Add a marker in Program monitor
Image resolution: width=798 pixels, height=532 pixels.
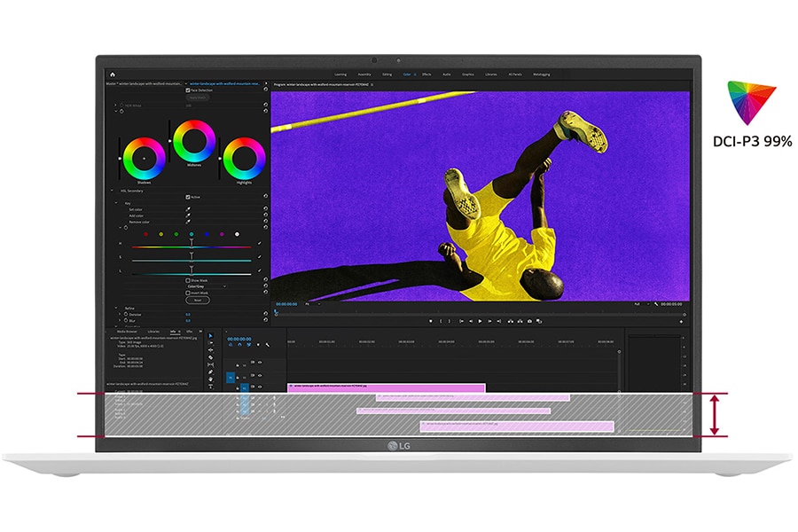pyautogui.click(x=431, y=321)
